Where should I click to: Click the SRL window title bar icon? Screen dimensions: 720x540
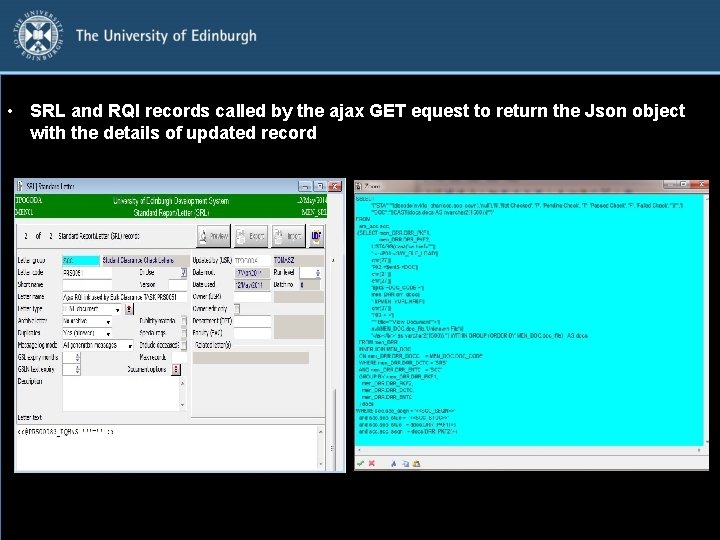click(20, 186)
